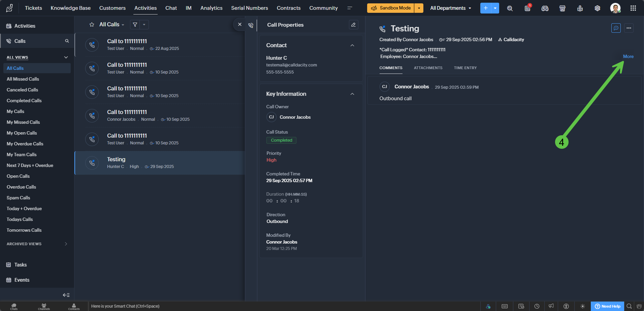Image resolution: width=644 pixels, height=311 pixels.
Task: Open the three-dot menu for Testing call
Action: 629,28
